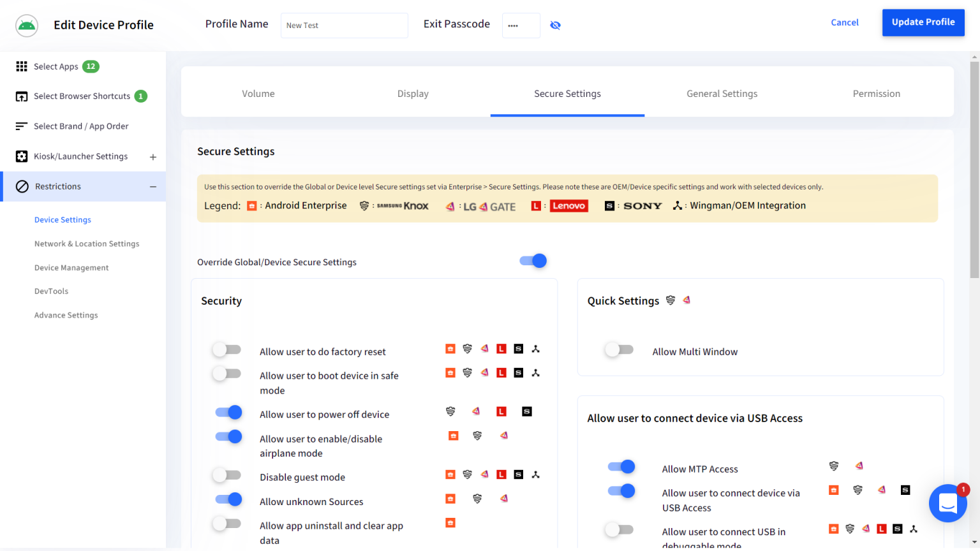Expand Kiosk/Launcher Settings with plus sign
Viewport: 980px width, 551px height.
tap(153, 157)
